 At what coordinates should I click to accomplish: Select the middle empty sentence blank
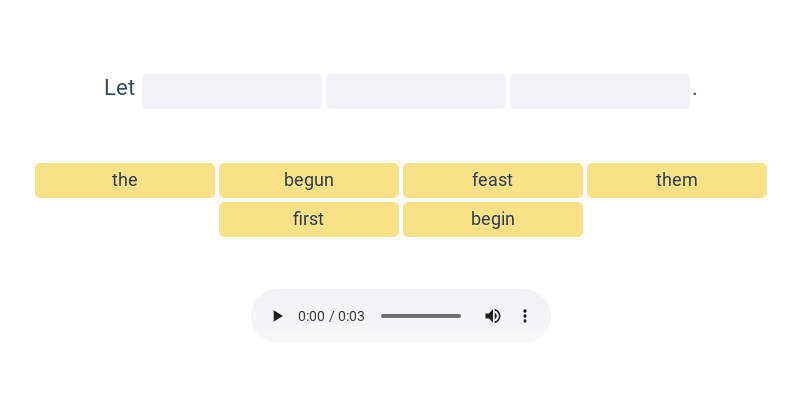tap(416, 91)
